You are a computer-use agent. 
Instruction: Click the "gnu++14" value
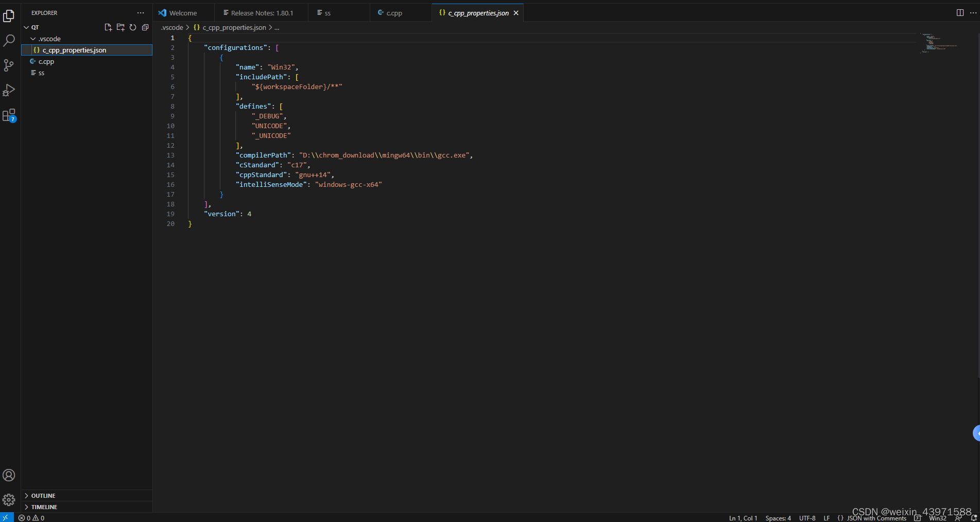[x=313, y=175]
